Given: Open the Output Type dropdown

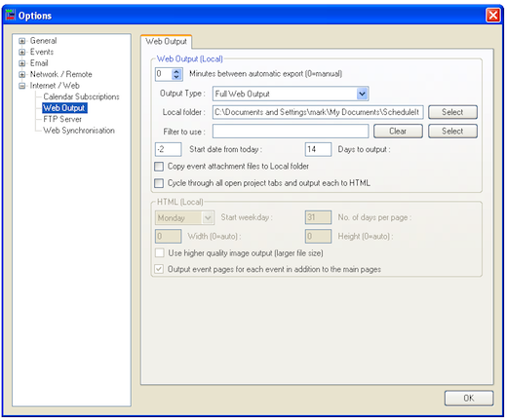Looking at the screenshot, I should (362, 94).
